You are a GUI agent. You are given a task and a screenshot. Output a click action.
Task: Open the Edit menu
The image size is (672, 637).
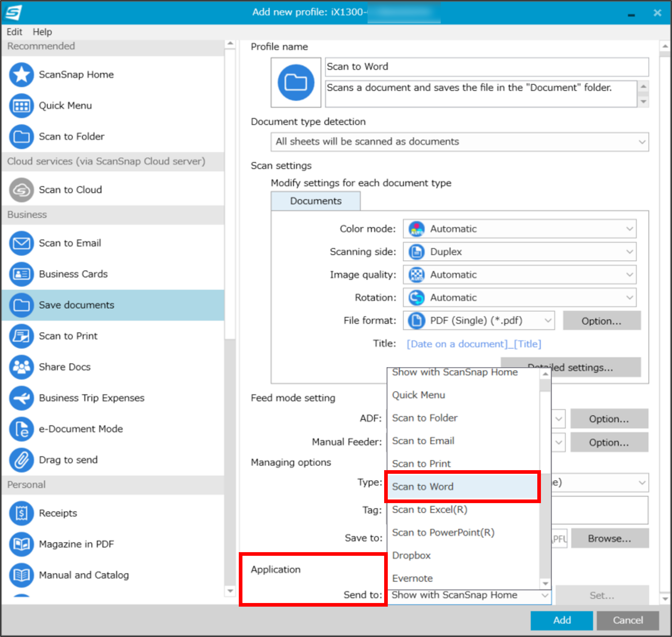click(x=14, y=32)
